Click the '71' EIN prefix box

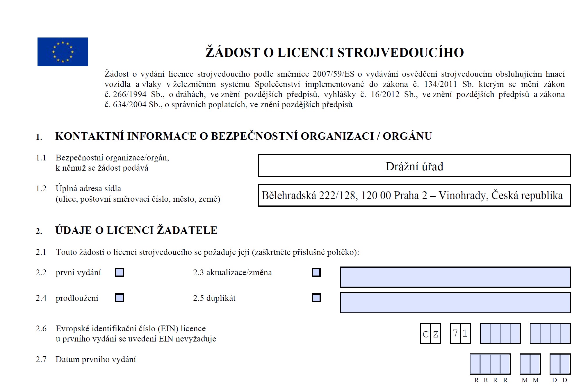[x=460, y=333]
